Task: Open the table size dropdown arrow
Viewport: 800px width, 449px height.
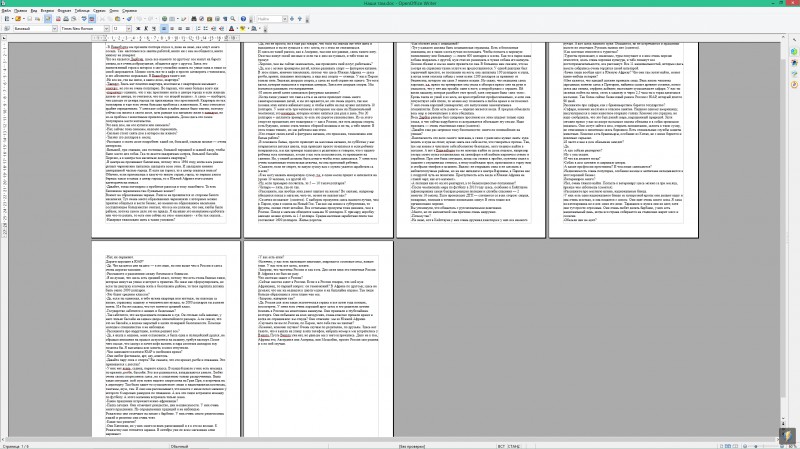Action: 178,19
